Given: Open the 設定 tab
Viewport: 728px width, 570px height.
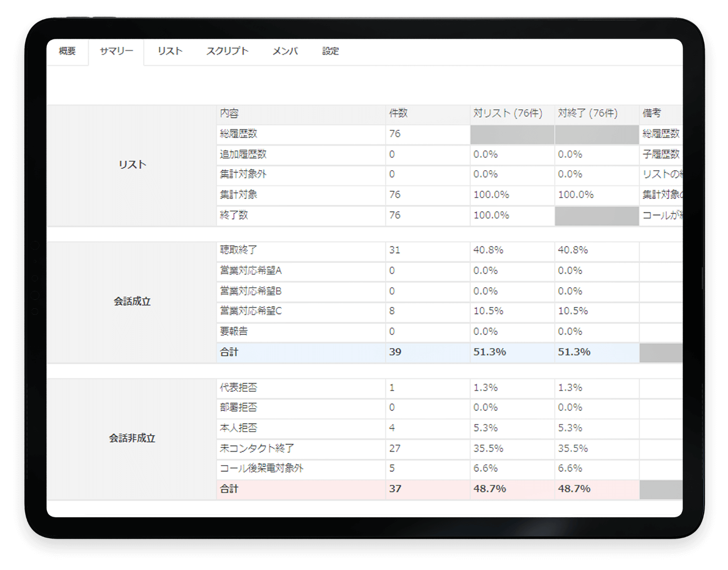Looking at the screenshot, I should [330, 51].
